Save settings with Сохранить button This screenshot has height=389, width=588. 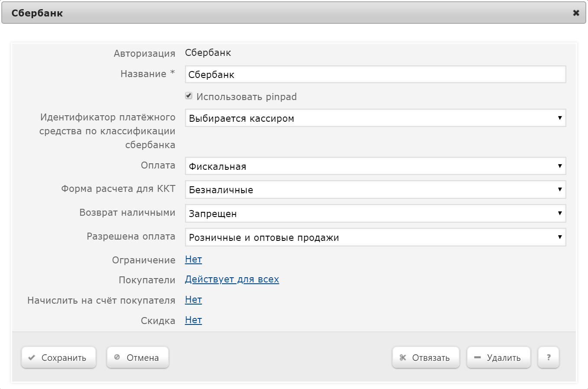click(x=58, y=358)
